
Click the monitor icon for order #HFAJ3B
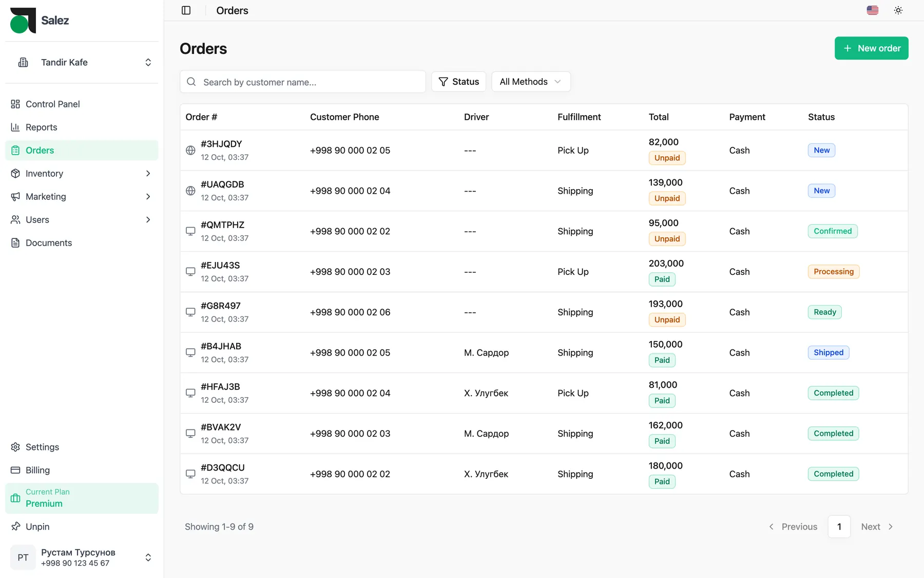pos(190,393)
